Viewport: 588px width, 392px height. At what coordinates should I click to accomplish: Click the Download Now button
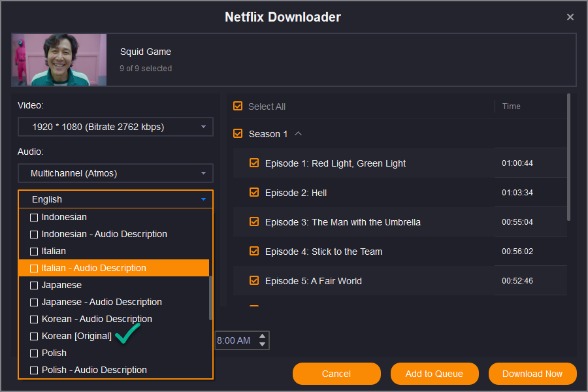point(532,374)
